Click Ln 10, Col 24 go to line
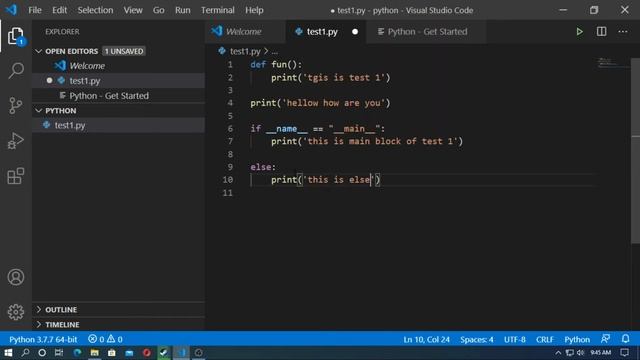Screen dimensions: 640x360 click(426, 339)
